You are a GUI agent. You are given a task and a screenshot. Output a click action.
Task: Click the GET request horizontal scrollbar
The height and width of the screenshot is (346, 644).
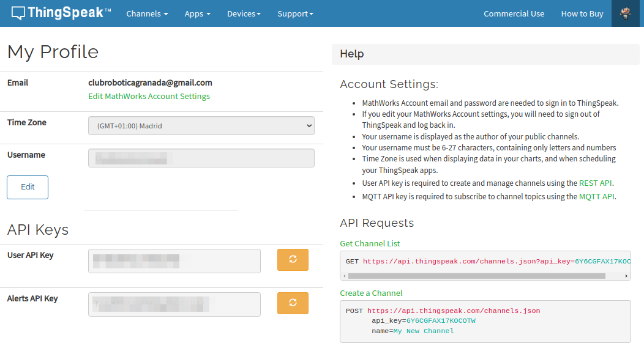pos(476,276)
